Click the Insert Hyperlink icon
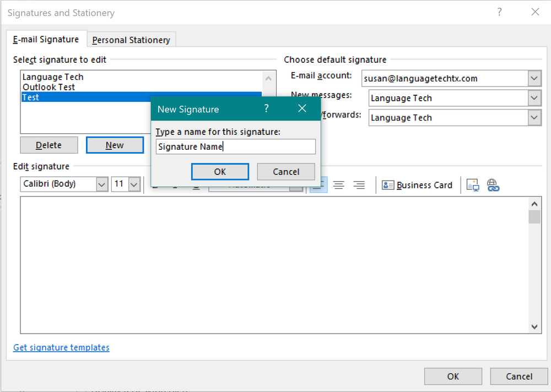551x392 pixels. [493, 185]
